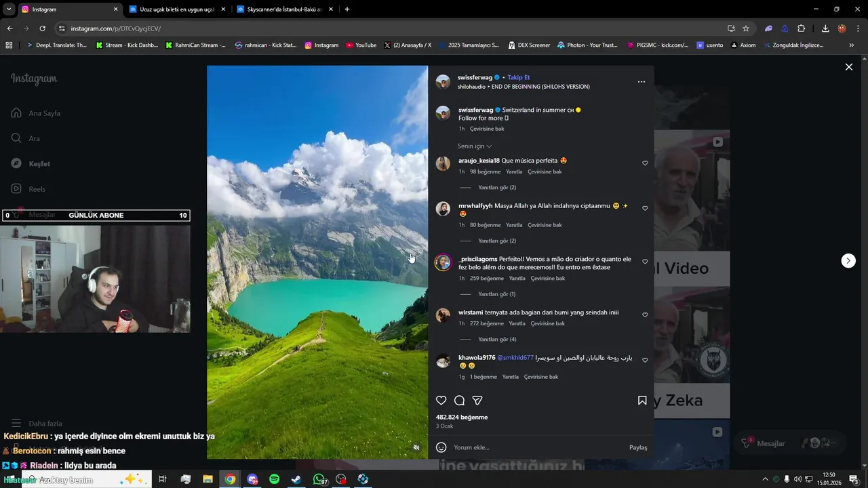Open Steam from the taskbar

(x=296, y=479)
